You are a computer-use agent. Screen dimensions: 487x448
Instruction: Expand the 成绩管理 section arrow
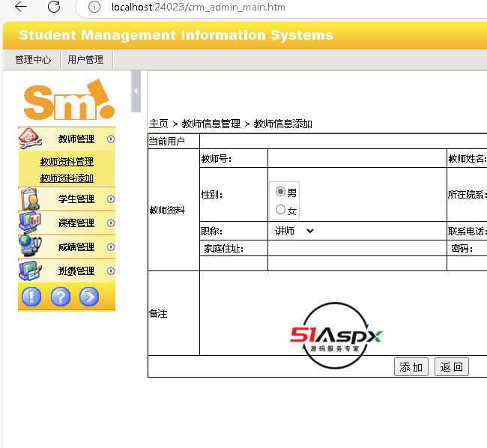point(111,246)
